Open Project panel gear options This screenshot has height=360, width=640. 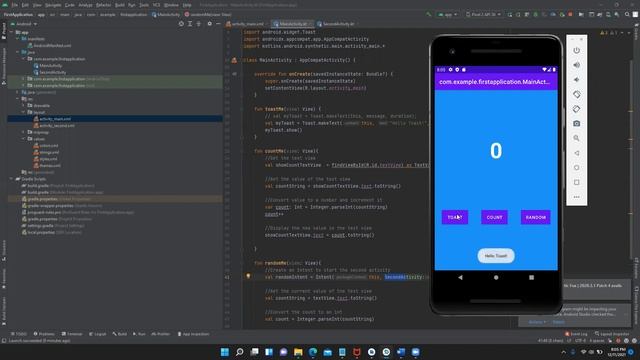[209, 24]
